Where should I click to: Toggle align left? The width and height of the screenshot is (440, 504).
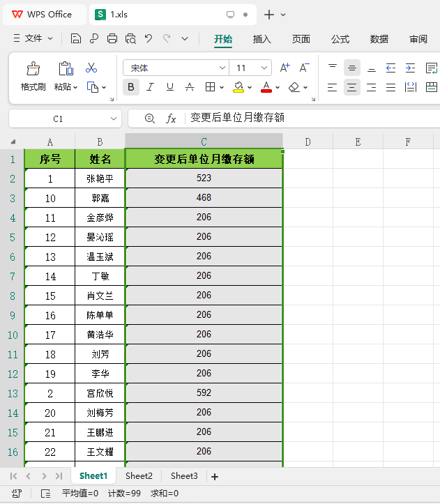pyautogui.click(x=332, y=87)
